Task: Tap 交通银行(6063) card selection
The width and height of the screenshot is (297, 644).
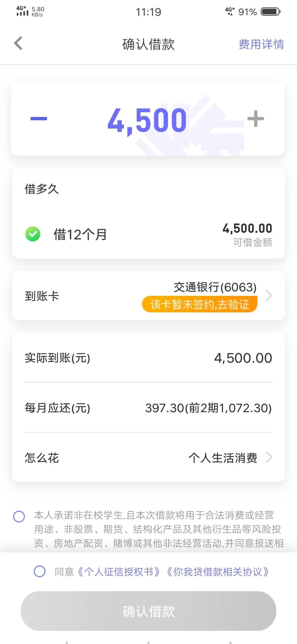Action: (x=215, y=287)
